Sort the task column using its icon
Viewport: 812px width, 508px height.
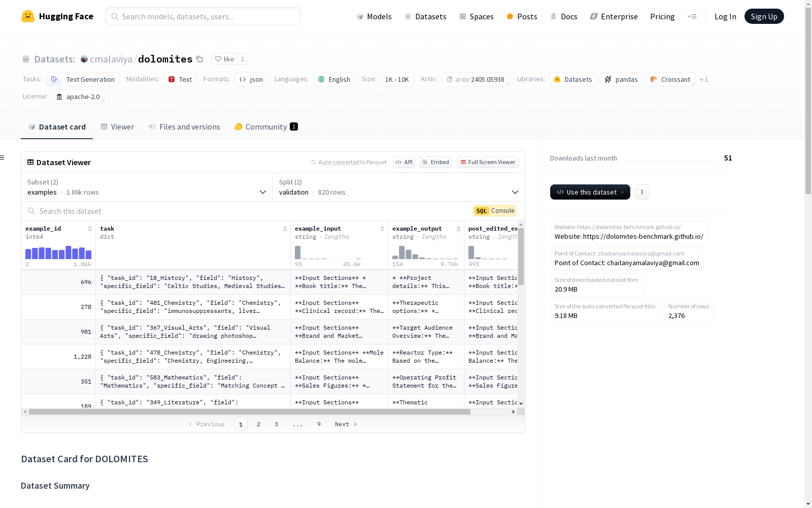pos(285,229)
